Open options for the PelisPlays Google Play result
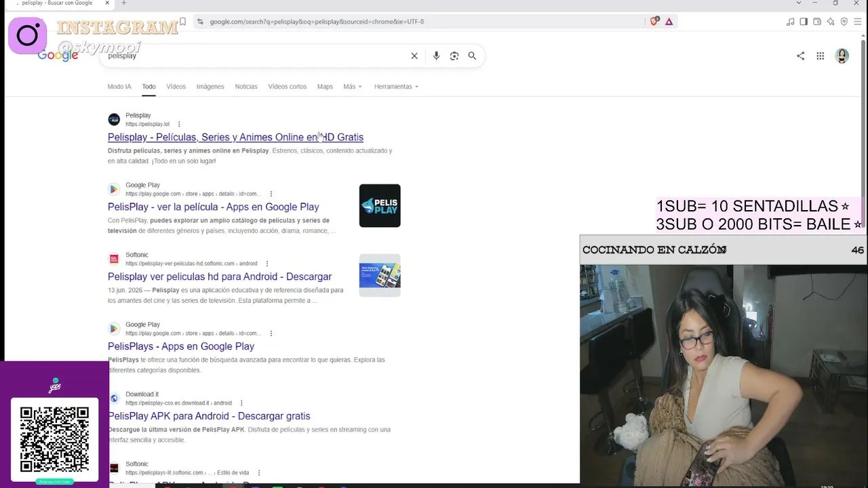This screenshot has width=868, height=488. coord(271,333)
